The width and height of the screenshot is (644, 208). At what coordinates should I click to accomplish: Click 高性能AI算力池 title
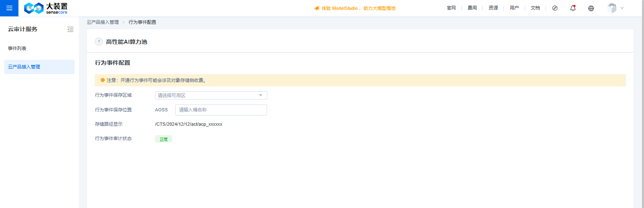coord(126,42)
